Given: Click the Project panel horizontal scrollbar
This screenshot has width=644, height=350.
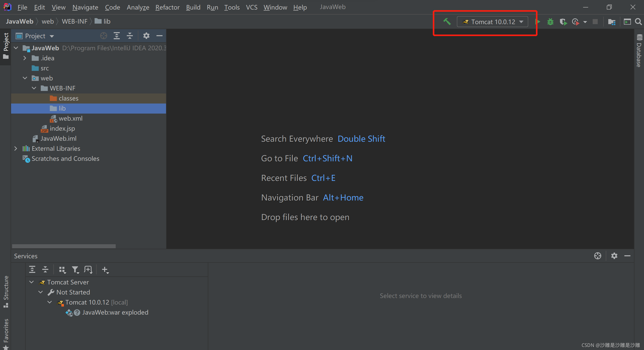Looking at the screenshot, I should tap(64, 246).
